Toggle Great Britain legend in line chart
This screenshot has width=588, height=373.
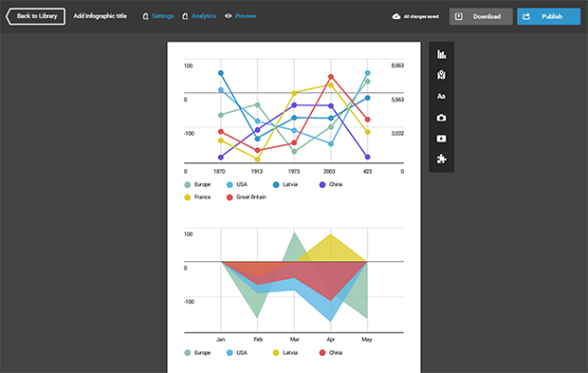tap(247, 197)
